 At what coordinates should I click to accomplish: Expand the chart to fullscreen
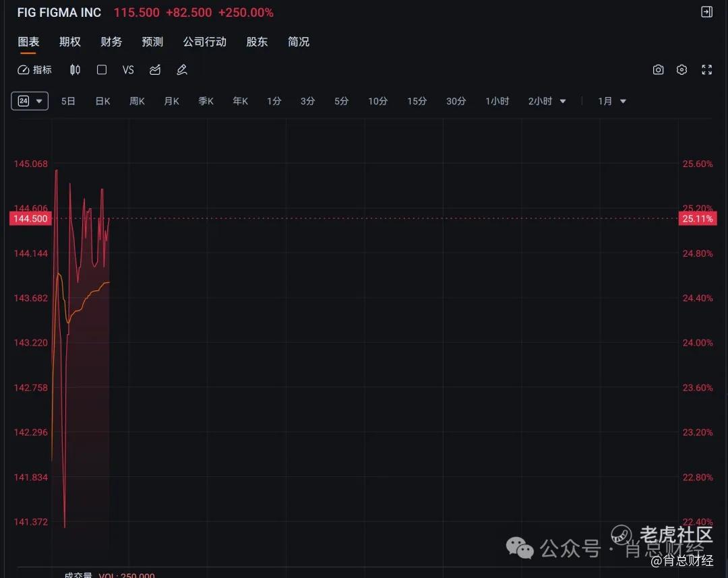point(706,69)
